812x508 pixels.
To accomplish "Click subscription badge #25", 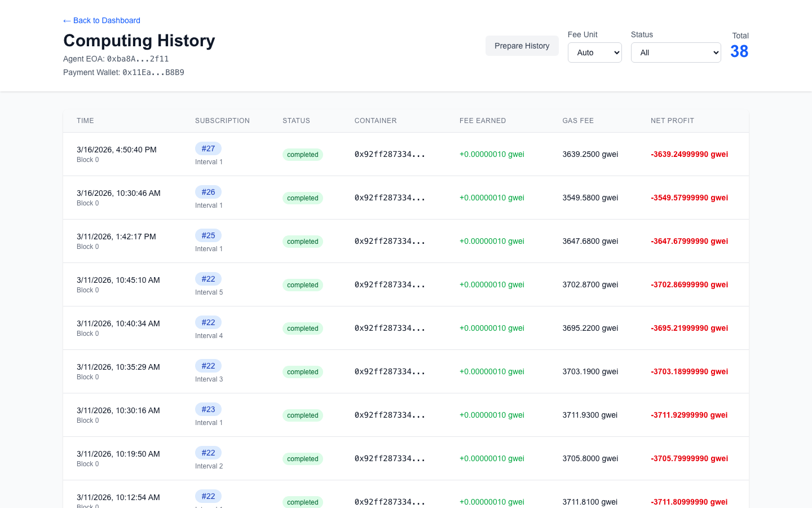I will click(x=208, y=235).
